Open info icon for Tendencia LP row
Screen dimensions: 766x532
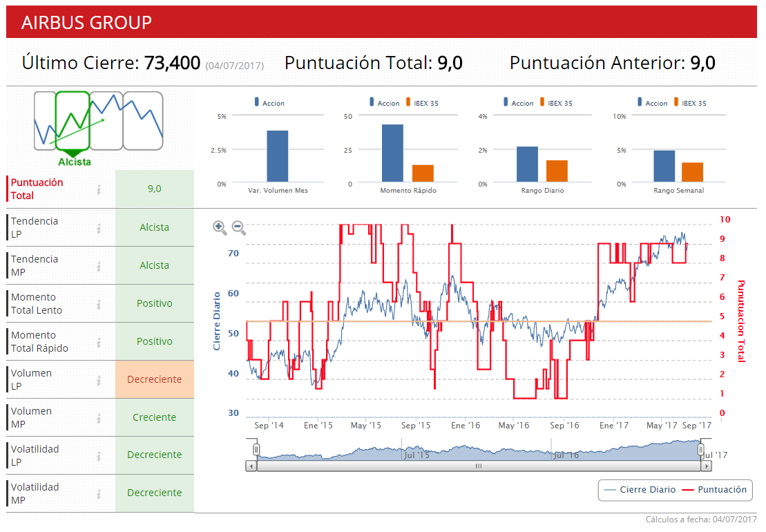click(x=99, y=228)
